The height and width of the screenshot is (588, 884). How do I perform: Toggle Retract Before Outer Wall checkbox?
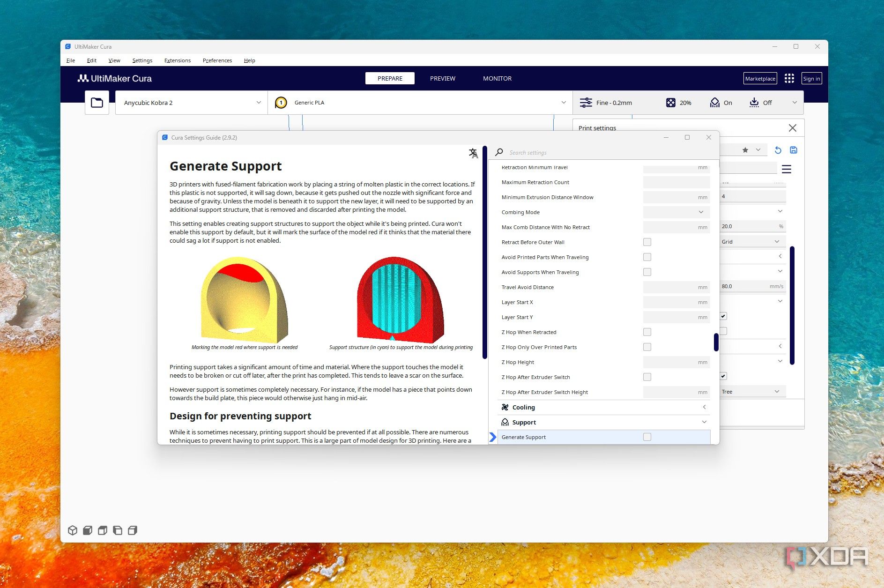pos(647,242)
